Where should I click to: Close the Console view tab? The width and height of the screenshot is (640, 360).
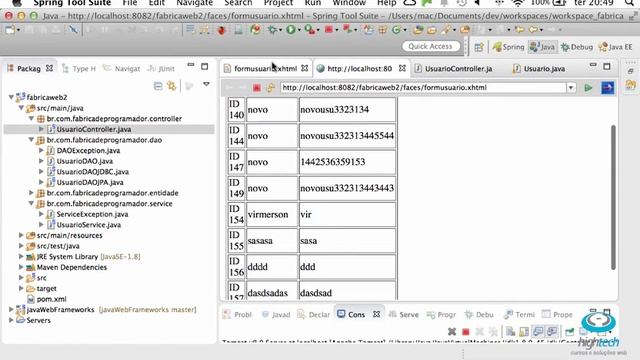[376, 314]
